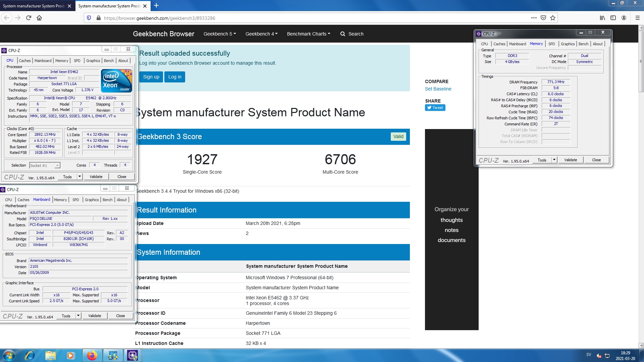Expand Geekbench 5 dropdown menu

coord(220,34)
